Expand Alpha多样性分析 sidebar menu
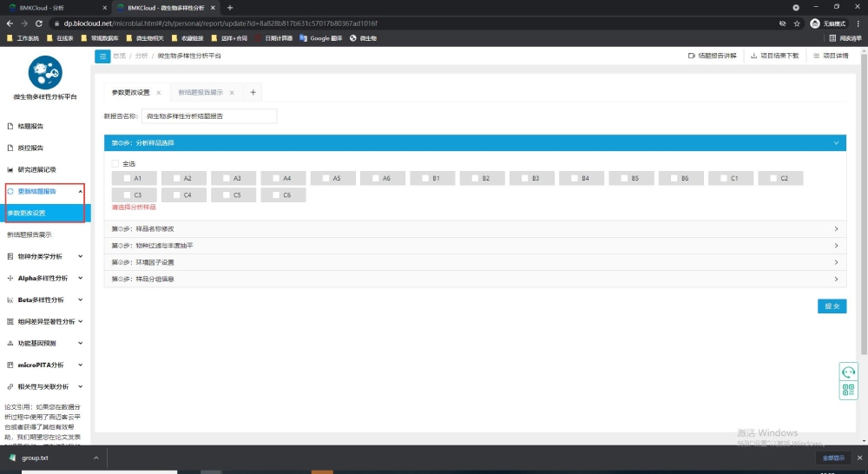The image size is (868, 474). coord(45,278)
